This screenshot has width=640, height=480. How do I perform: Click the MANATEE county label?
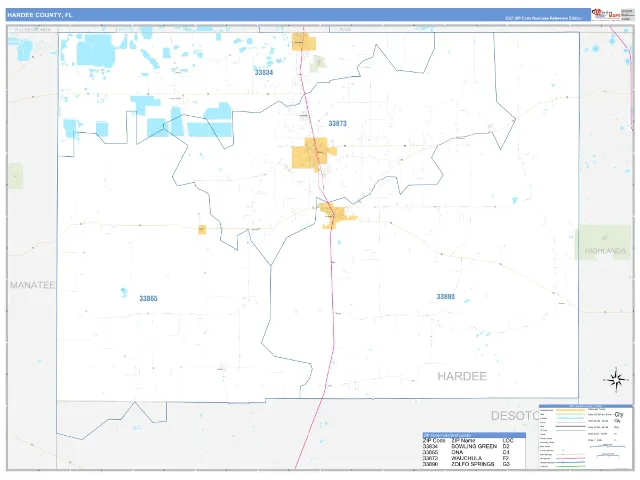[x=32, y=285]
